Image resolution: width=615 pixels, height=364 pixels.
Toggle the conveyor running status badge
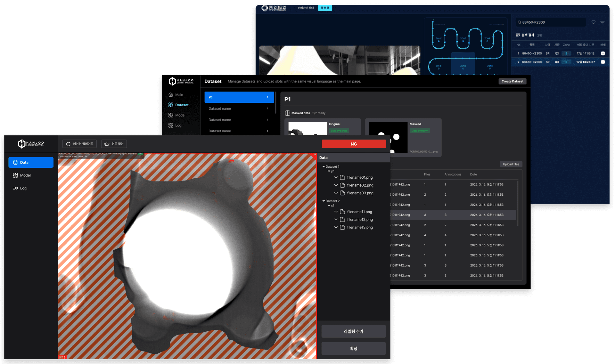click(325, 8)
